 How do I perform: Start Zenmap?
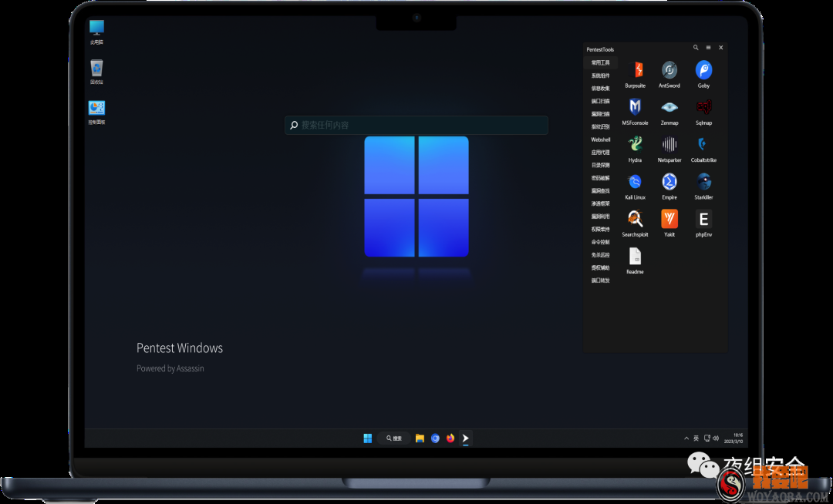click(x=669, y=112)
